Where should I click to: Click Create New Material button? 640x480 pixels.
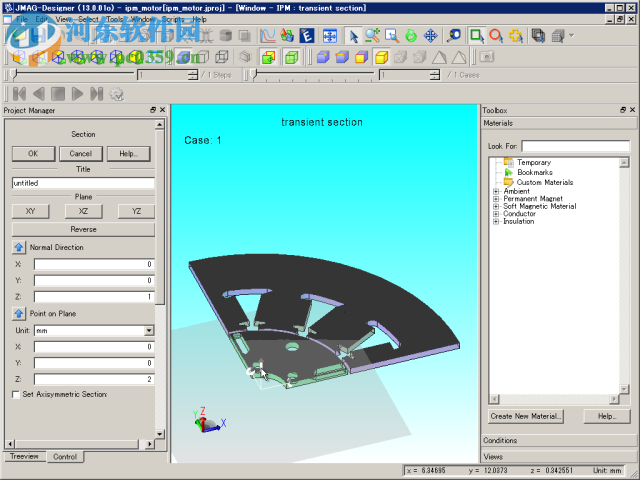[x=526, y=415]
